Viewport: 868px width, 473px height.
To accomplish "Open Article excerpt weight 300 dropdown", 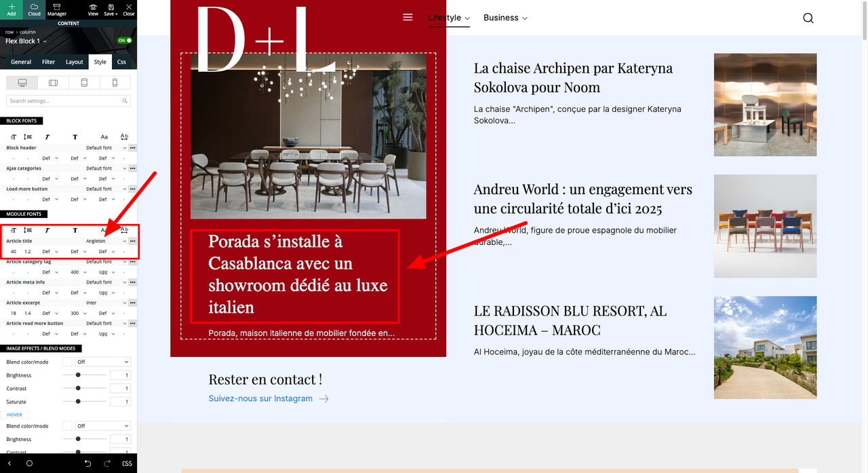I will (x=78, y=314).
